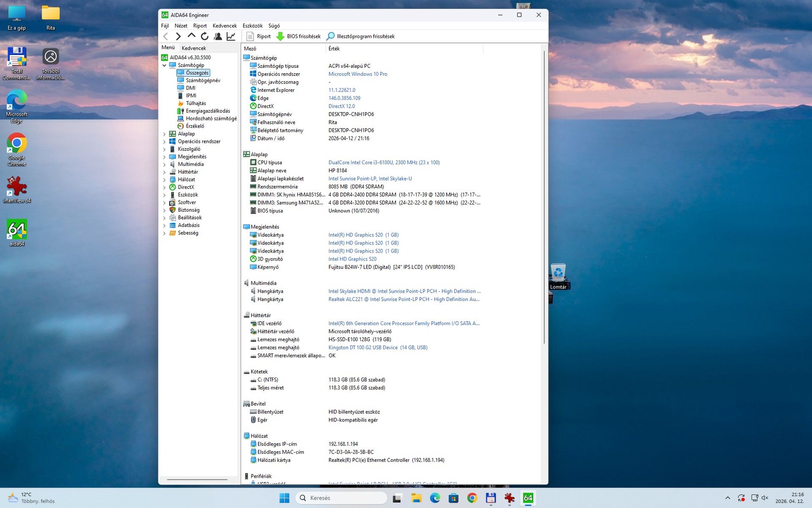
Task: Open the Fájl menu
Action: coord(165,26)
